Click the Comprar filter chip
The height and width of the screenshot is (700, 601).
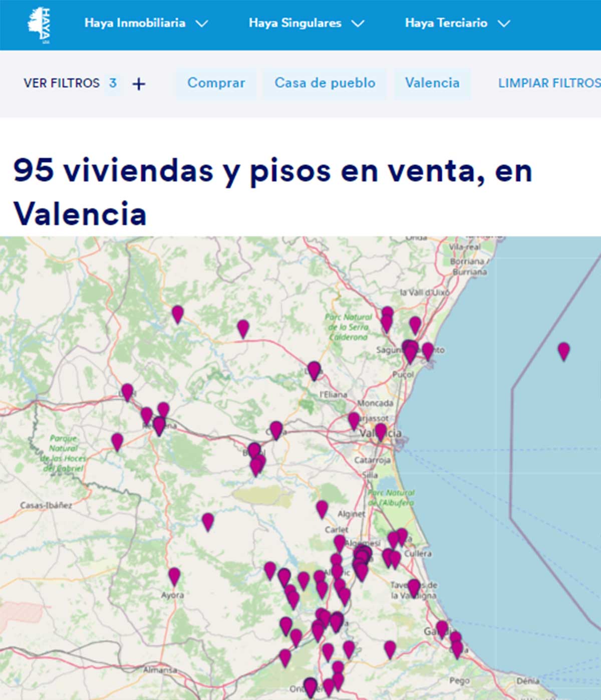pyautogui.click(x=216, y=83)
